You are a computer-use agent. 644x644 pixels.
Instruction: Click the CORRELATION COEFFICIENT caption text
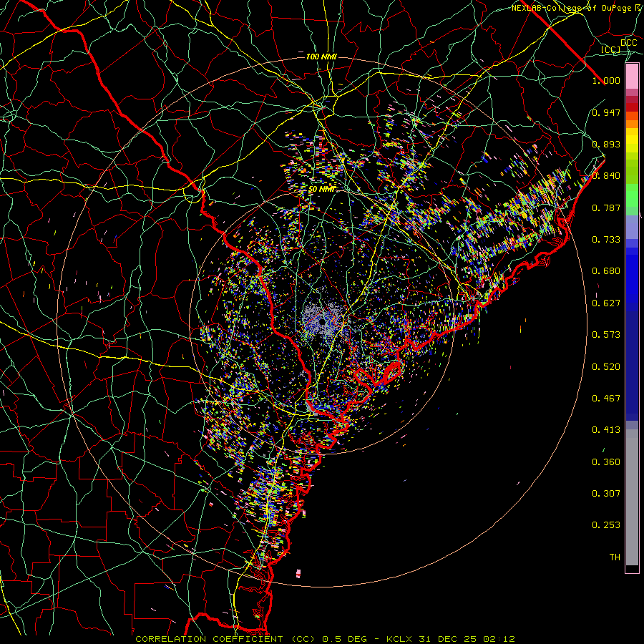coord(209,639)
